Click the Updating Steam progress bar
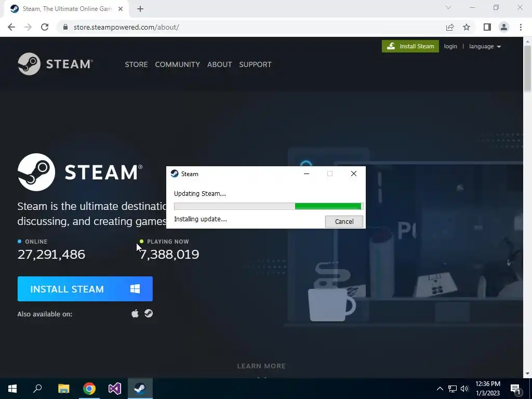This screenshot has width=532, height=399. pyautogui.click(x=269, y=206)
